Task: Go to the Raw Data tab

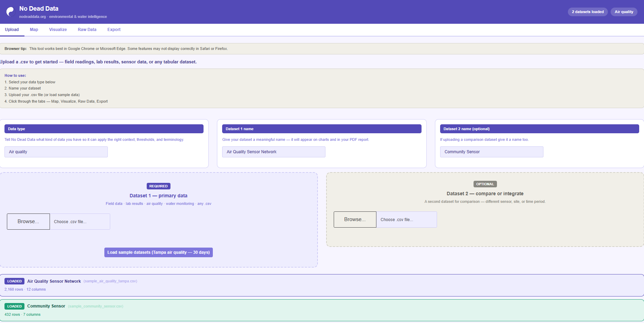Action: (87, 30)
